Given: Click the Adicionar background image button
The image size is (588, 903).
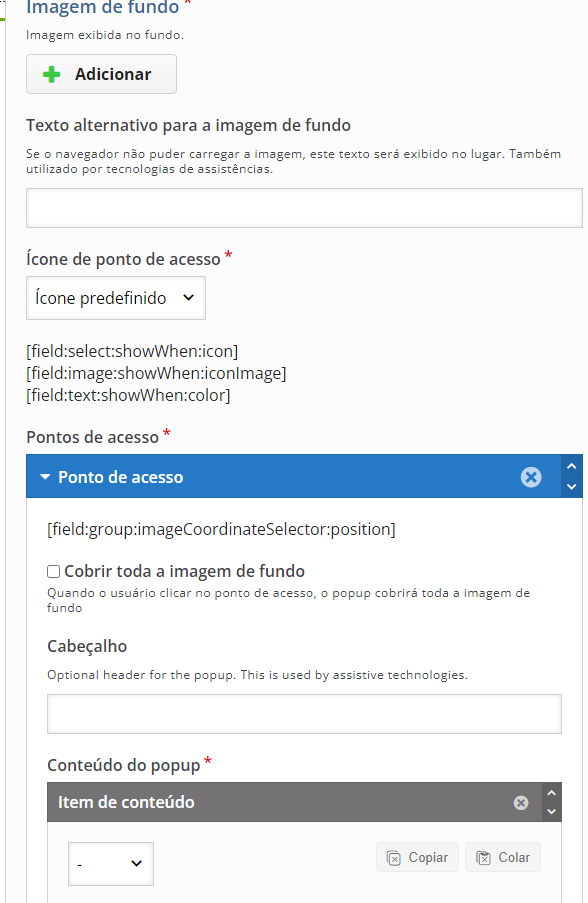Looking at the screenshot, I should point(101,74).
